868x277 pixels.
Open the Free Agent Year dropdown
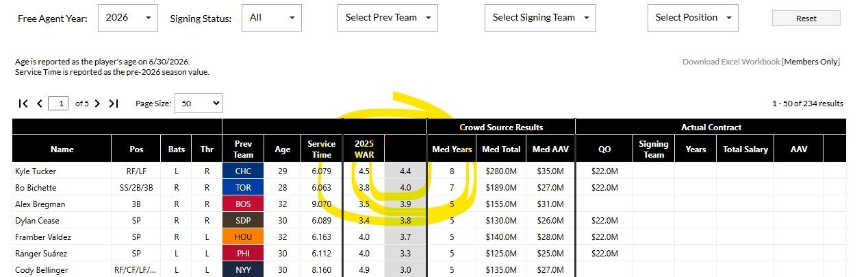pyautogui.click(x=128, y=18)
